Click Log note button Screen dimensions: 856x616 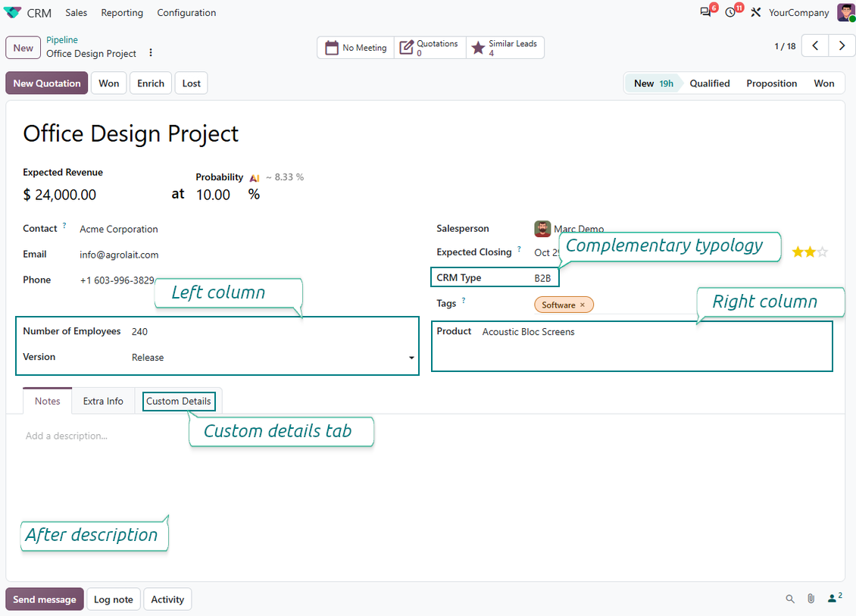click(x=114, y=599)
